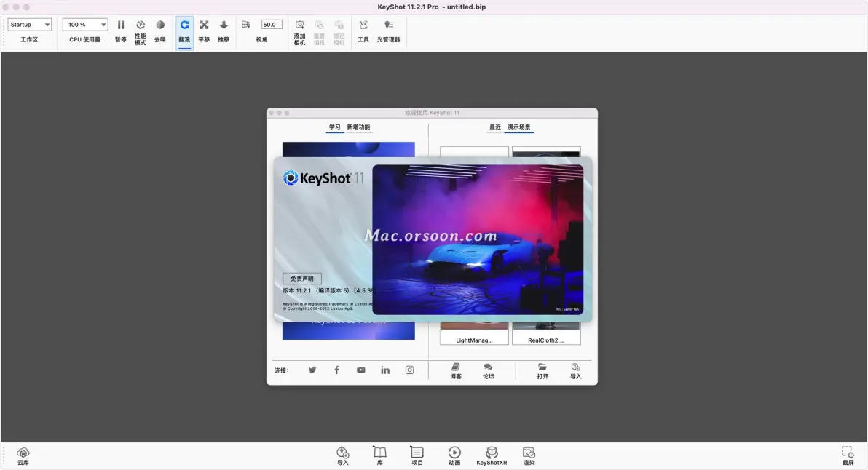Viewport: 868px width, 470px height.
Task: Click 导入 import in the bottom toolbar
Action: (343, 456)
